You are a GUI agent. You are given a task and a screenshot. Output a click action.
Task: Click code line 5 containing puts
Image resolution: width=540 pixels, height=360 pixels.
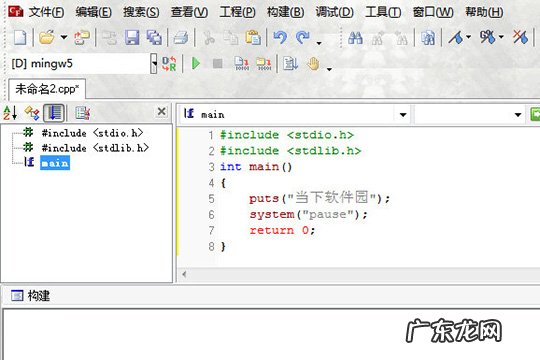[320, 198]
